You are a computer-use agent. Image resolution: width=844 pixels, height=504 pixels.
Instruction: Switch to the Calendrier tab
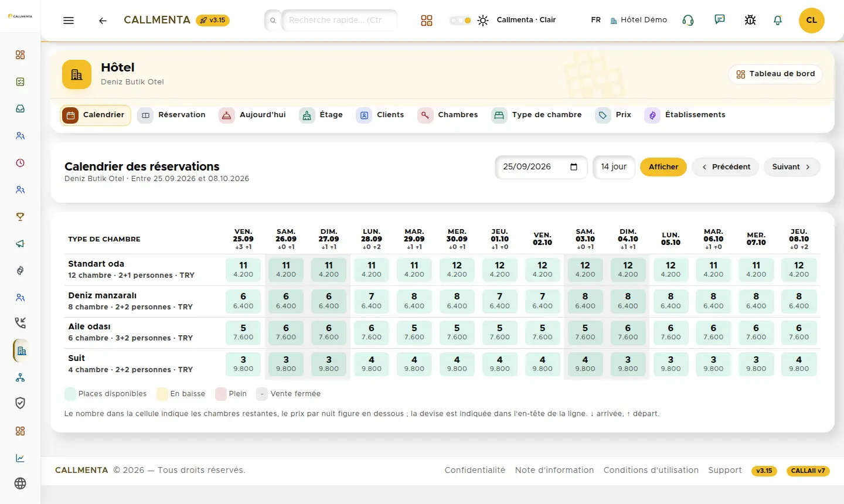point(96,115)
